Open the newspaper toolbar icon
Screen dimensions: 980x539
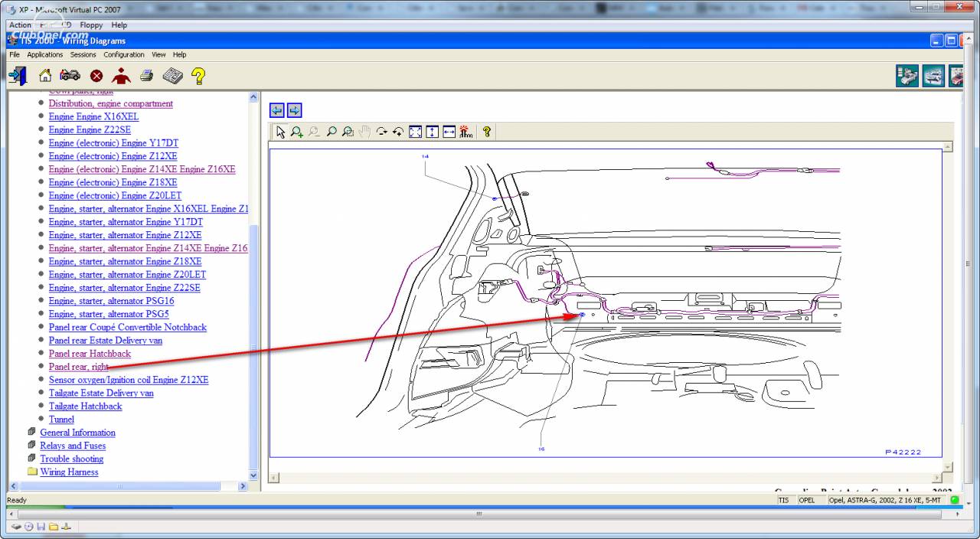tap(172, 75)
